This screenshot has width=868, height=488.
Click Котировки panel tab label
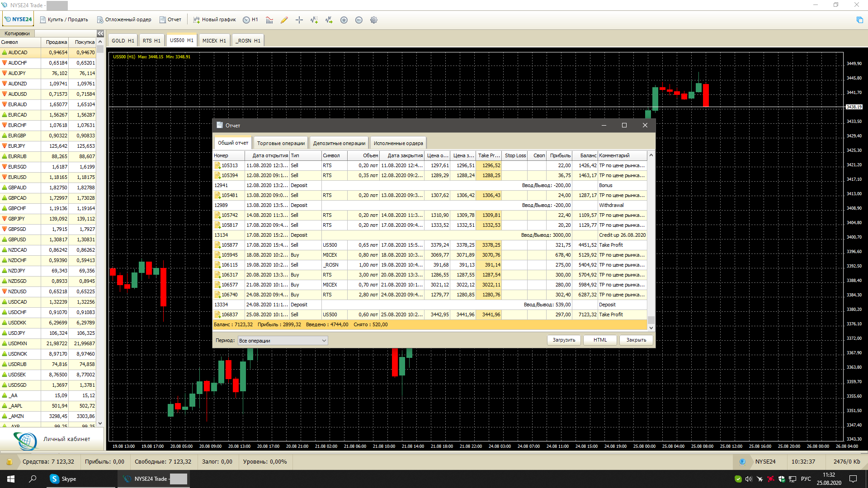click(x=17, y=33)
